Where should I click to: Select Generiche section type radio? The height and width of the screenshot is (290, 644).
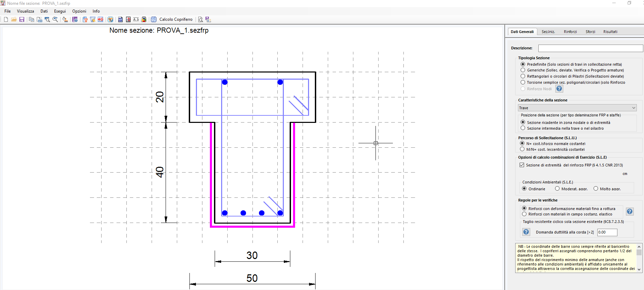click(523, 70)
